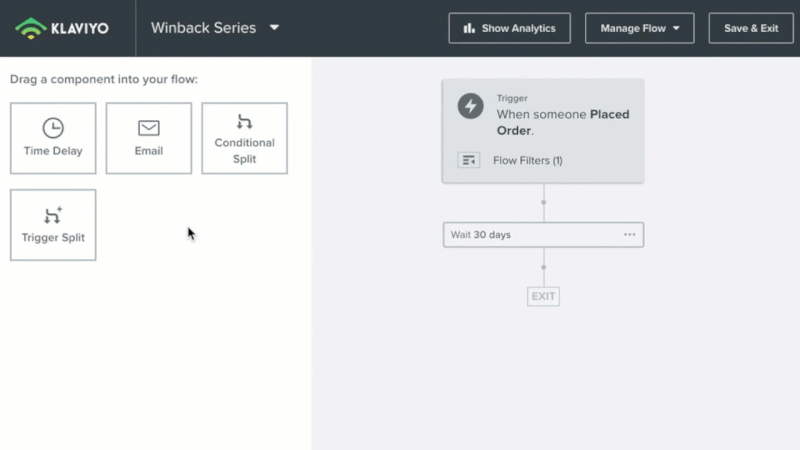Click connector dot between Wait step and EXIT
The image size is (800, 450).
pyautogui.click(x=544, y=267)
